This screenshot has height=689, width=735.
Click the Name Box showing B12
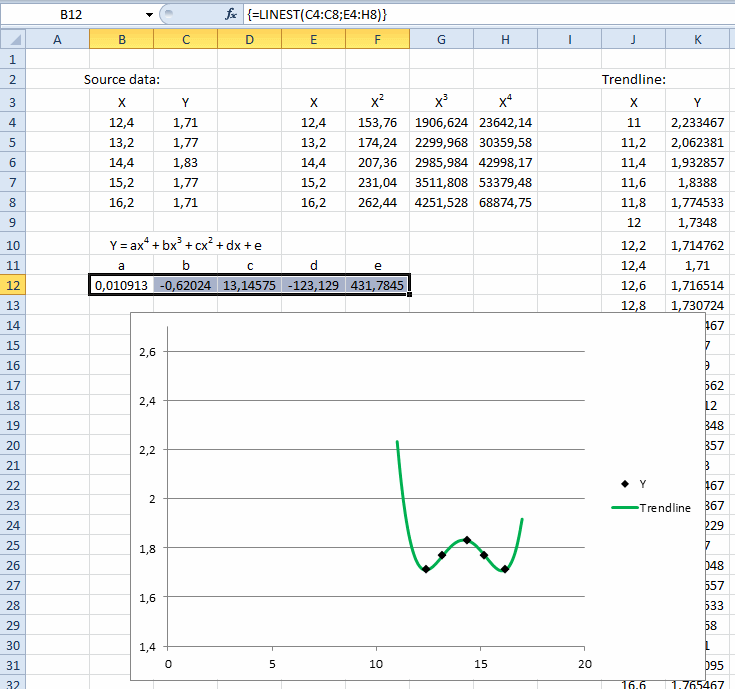coord(71,15)
